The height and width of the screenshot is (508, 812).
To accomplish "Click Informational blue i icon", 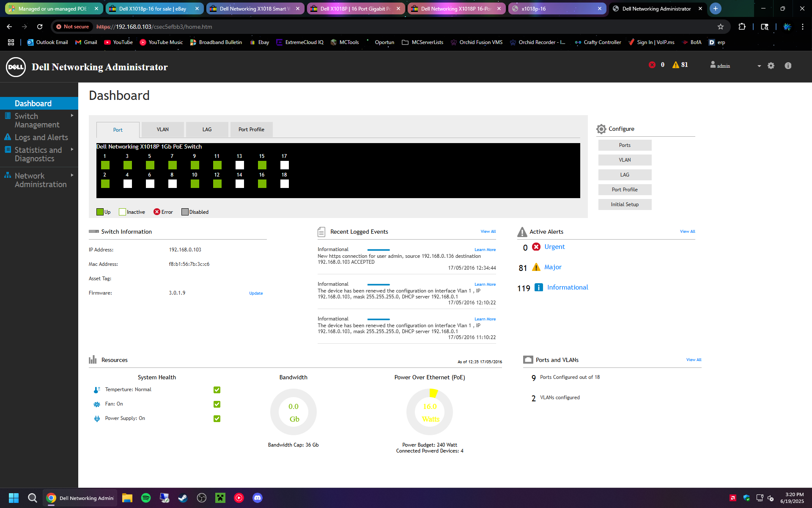I will [x=539, y=287].
